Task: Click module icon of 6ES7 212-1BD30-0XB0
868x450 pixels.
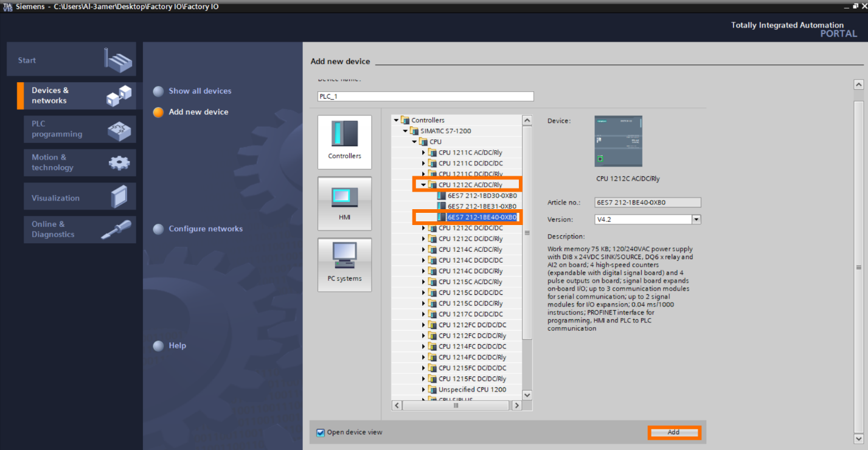Action: (442, 196)
